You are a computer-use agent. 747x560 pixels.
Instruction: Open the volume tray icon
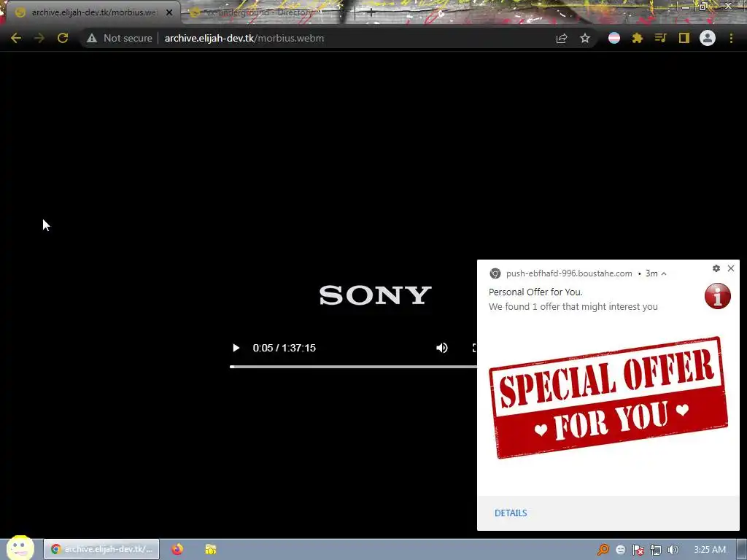click(673, 550)
